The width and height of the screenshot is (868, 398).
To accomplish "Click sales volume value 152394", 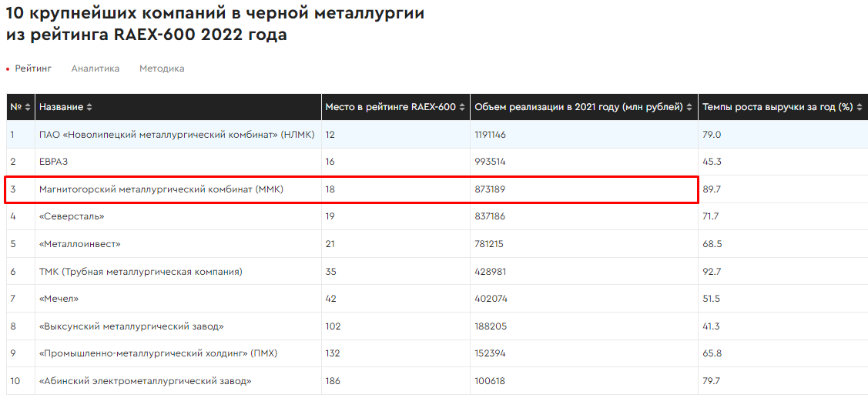I will tap(491, 353).
